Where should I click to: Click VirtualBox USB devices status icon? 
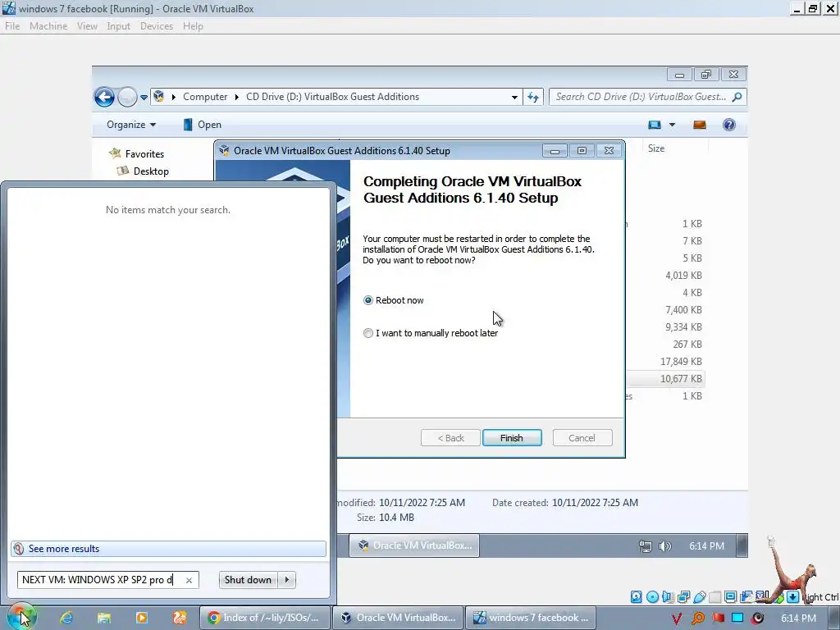(700, 597)
